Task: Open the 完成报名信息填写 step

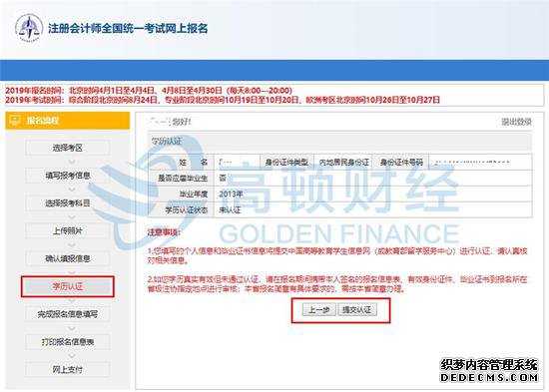Action: [68, 314]
